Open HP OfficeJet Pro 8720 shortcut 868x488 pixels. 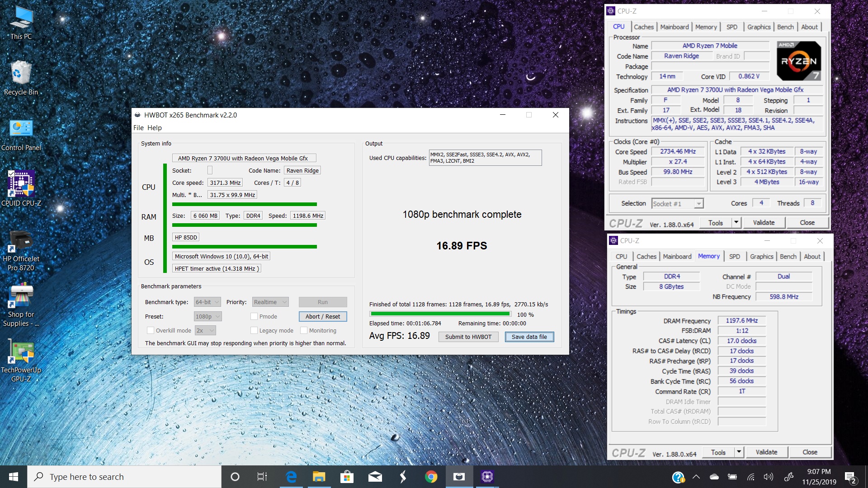[x=21, y=251]
